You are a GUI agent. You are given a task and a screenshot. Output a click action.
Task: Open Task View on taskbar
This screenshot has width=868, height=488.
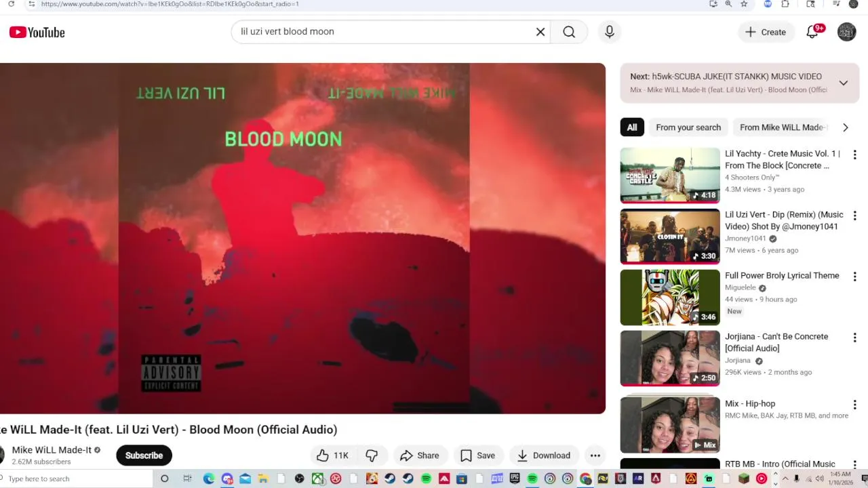[x=187, y=479]
